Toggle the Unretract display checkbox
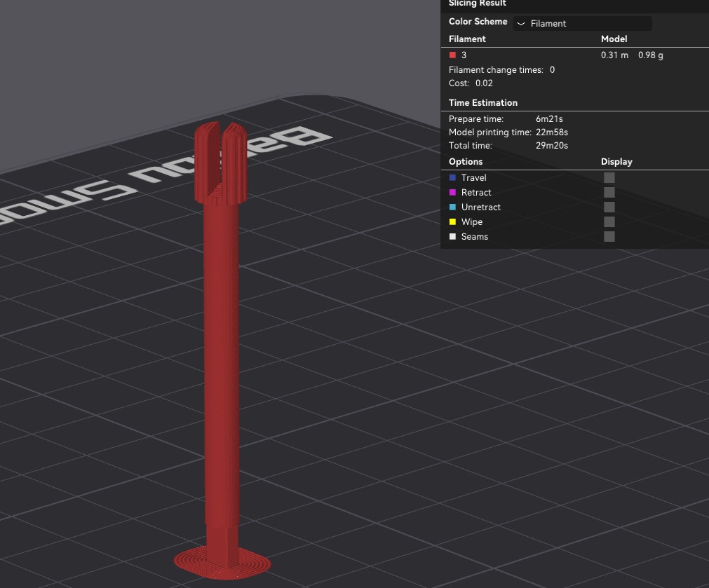 click(609, 207)
